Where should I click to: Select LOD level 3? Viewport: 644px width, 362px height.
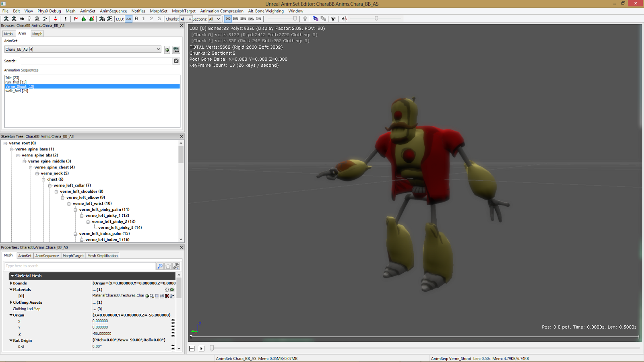click(x=159, y=19)
